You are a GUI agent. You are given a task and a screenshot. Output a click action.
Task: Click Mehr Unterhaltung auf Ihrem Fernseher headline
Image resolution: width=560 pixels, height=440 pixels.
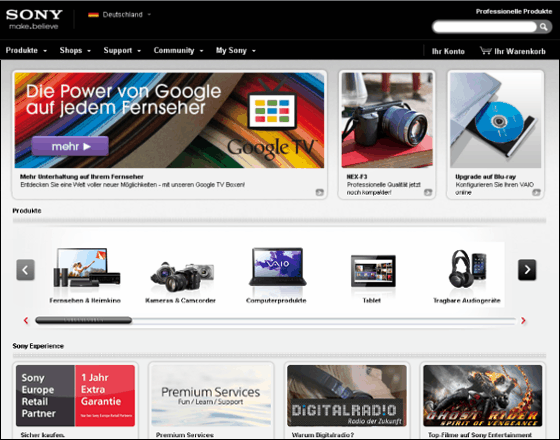82,176
